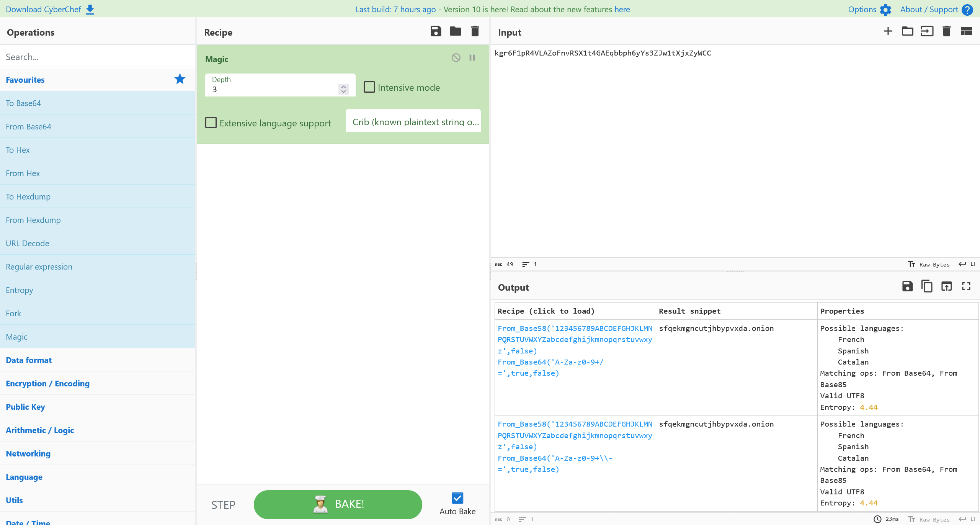Click the load recipe folder icon
This screenshot has height=525, width=980.
tap(455, 32)
